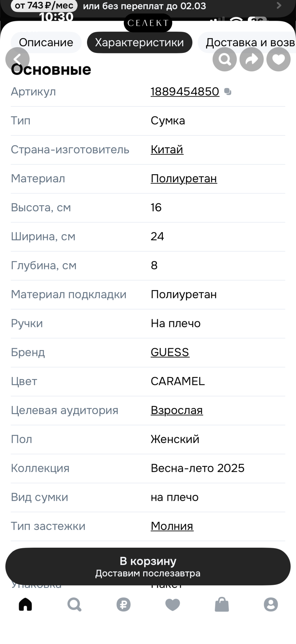Open Полиуретан material link
Viewport: 296px width, 644px height.
(184, 178)
